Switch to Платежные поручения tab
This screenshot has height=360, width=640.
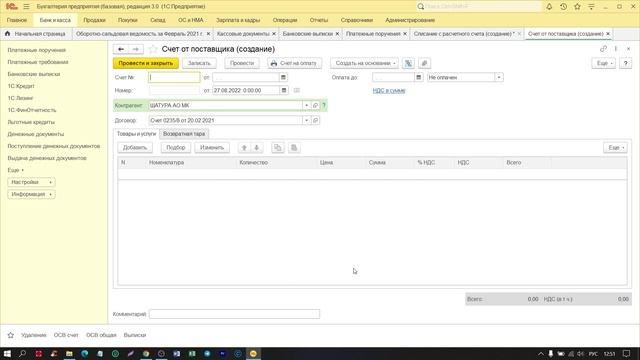point(373,33)
